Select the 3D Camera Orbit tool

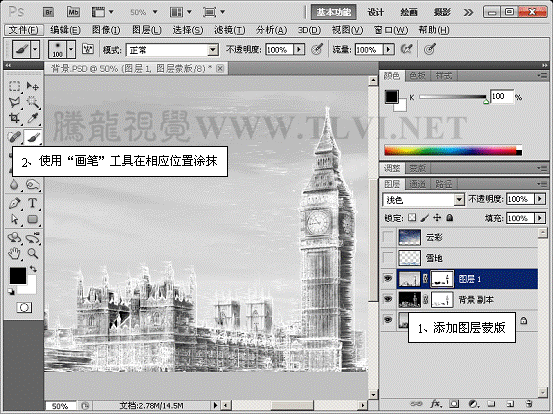tap(32, 238)
